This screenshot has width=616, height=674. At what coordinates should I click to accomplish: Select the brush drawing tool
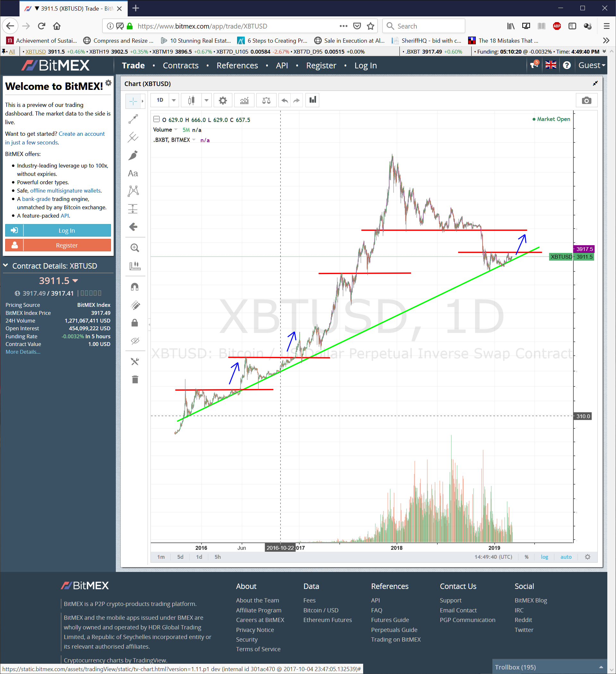(133, 155)
